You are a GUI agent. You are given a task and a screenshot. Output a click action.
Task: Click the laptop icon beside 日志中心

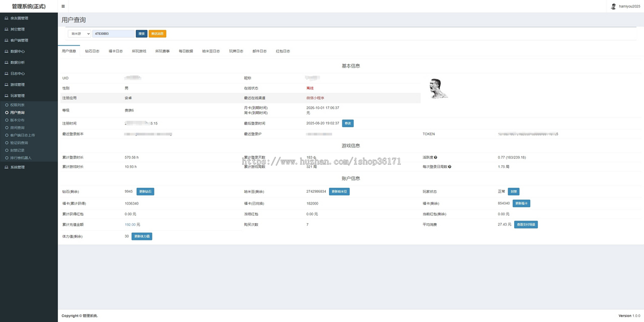coord(6,74)
